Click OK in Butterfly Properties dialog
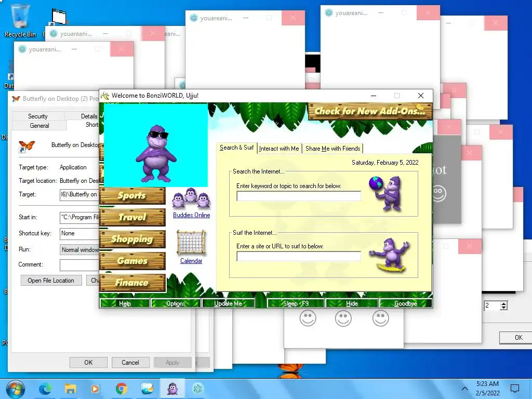 point(88,362)
